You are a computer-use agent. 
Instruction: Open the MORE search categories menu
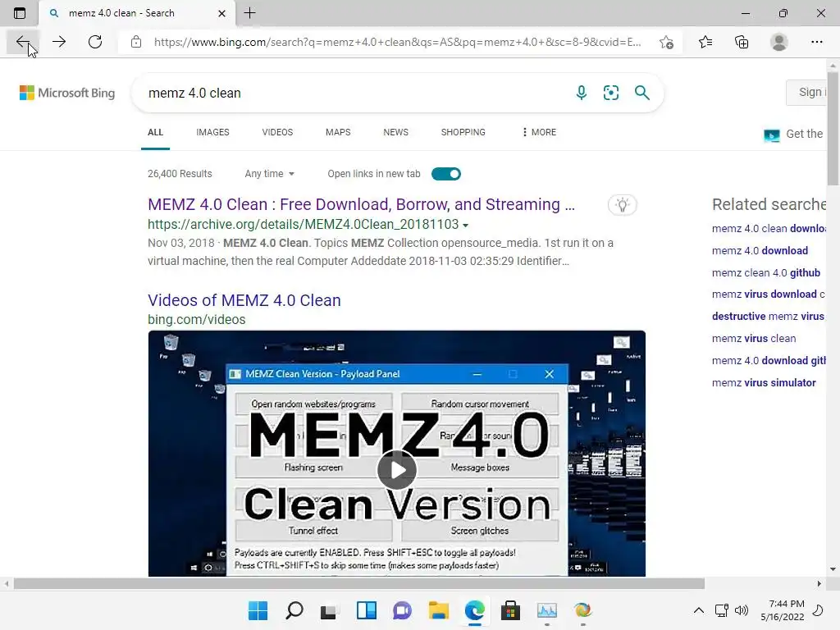539,132
